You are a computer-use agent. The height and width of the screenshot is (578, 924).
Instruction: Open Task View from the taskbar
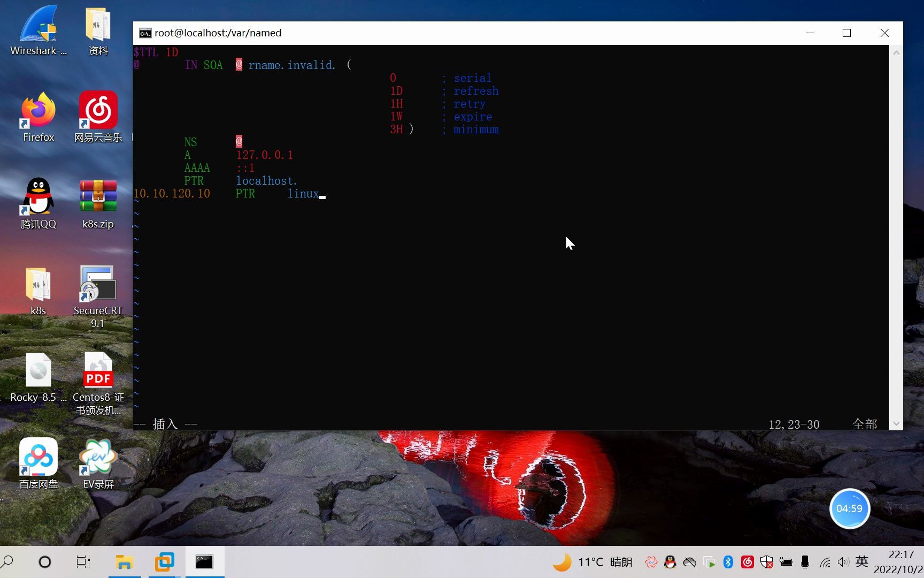(83, 562)
